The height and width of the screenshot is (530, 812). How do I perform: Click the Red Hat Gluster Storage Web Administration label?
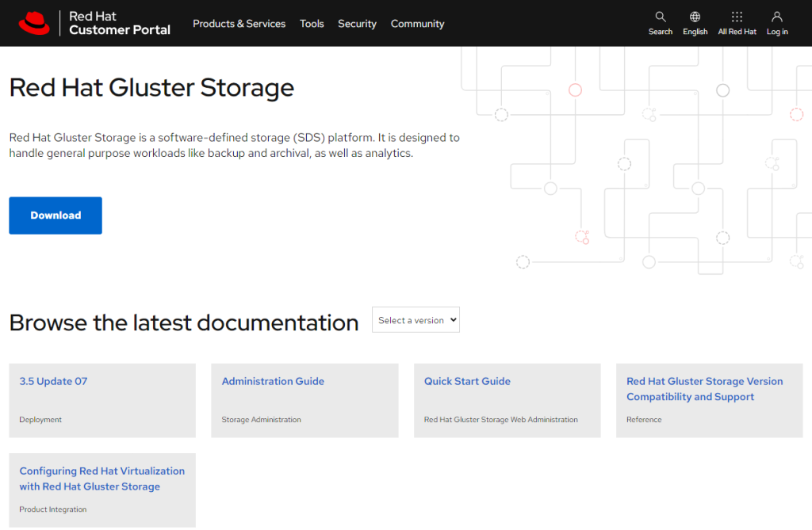click(501, 420)
